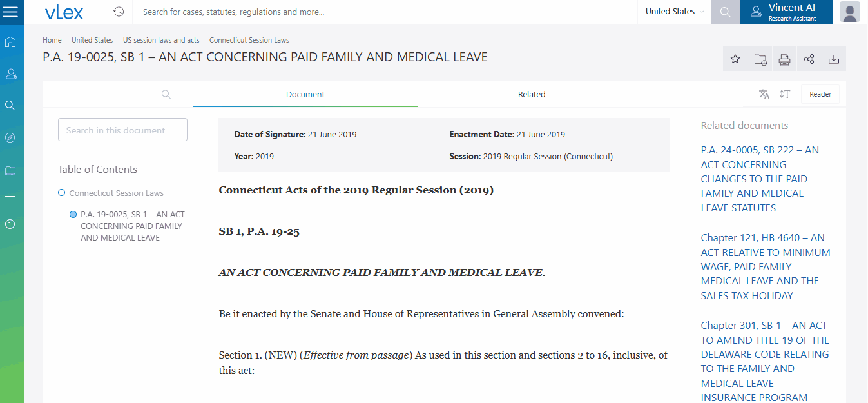Select P.A. 19-0025 entry in contents
868x403 pixels.
click(132, 226)
